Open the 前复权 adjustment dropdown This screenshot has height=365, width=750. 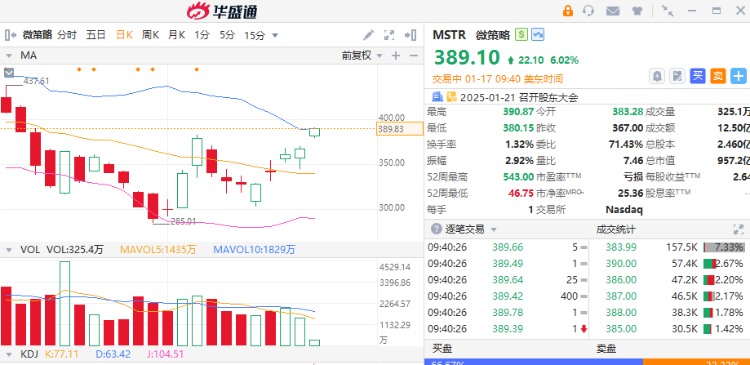[362, 55]
